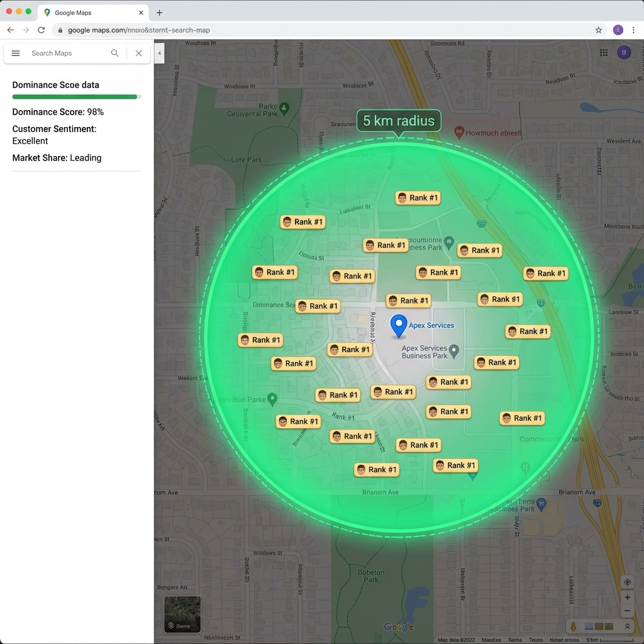Click the page reload button
The width and height of the screenshot is (644, 644).
[41, 30]
